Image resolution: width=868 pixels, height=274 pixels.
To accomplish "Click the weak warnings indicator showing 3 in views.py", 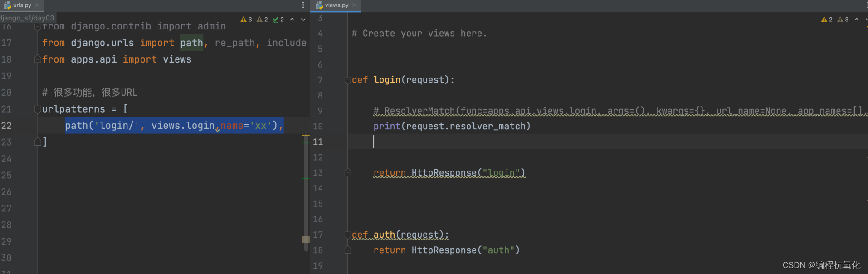I will pyautogui.click(x=843, y=20).
